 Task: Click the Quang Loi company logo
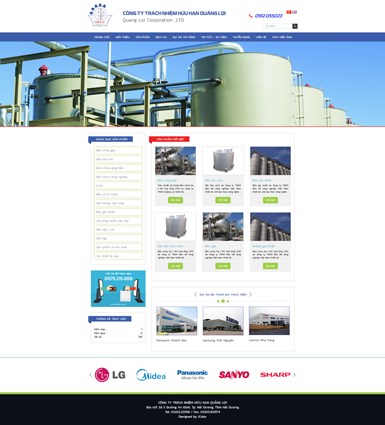pos(100,15)
